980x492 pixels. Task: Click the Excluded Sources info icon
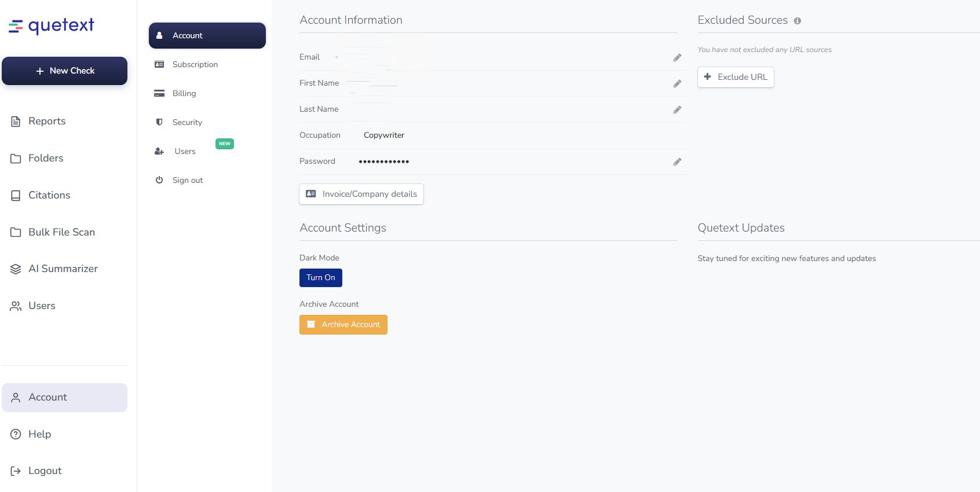click(798, 21)
